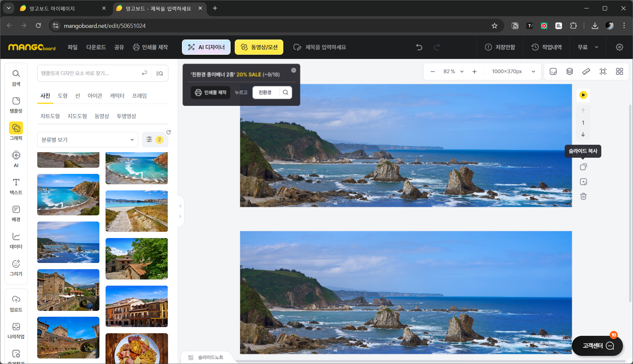Image resolution: width=633 pixels, height=364 pixels.
Task: Click the add new slide icon
Action: [x=583, y=182]
